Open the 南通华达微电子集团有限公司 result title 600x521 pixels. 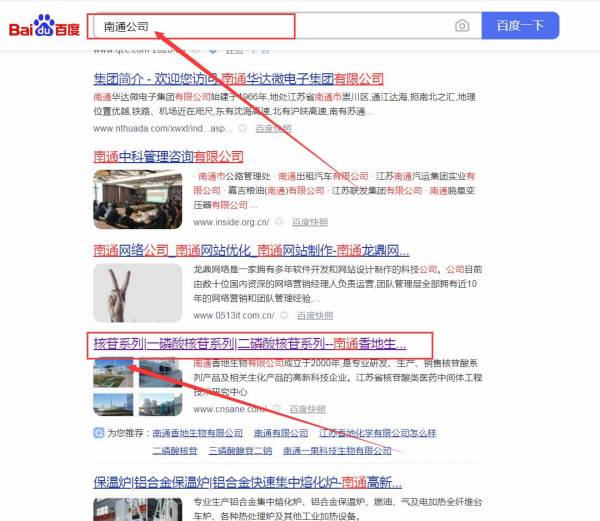tap(238, 78)
